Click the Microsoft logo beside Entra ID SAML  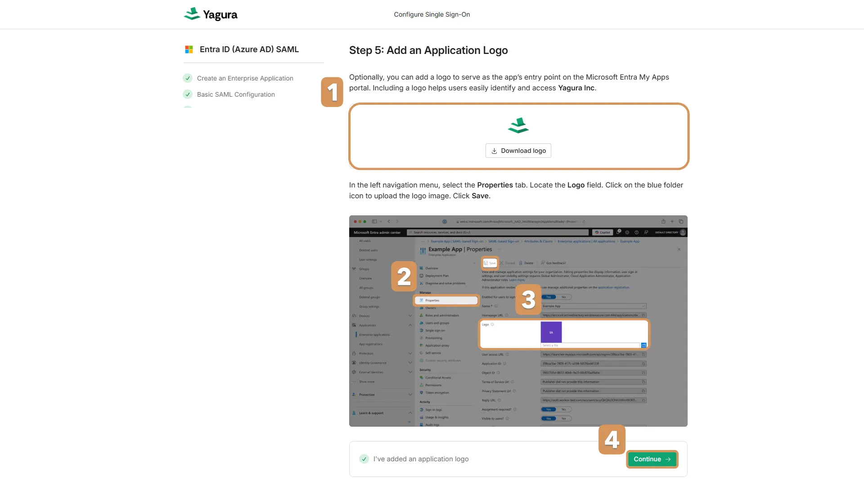[189, 49]
